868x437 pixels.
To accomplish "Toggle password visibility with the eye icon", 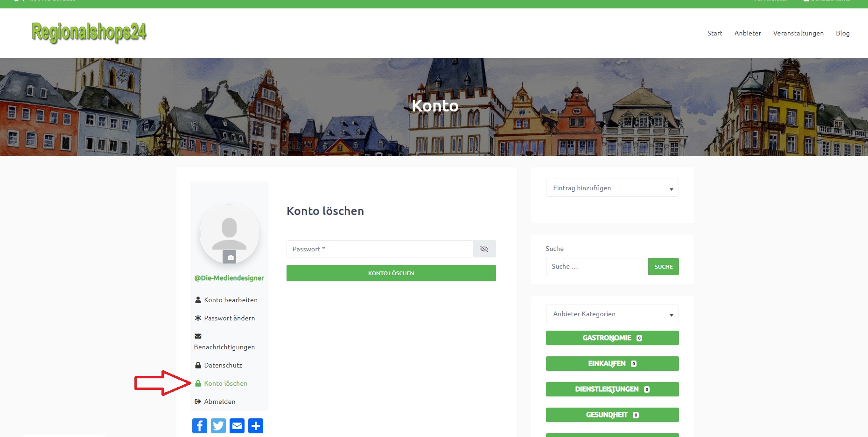I will click(x=484, y=249).
